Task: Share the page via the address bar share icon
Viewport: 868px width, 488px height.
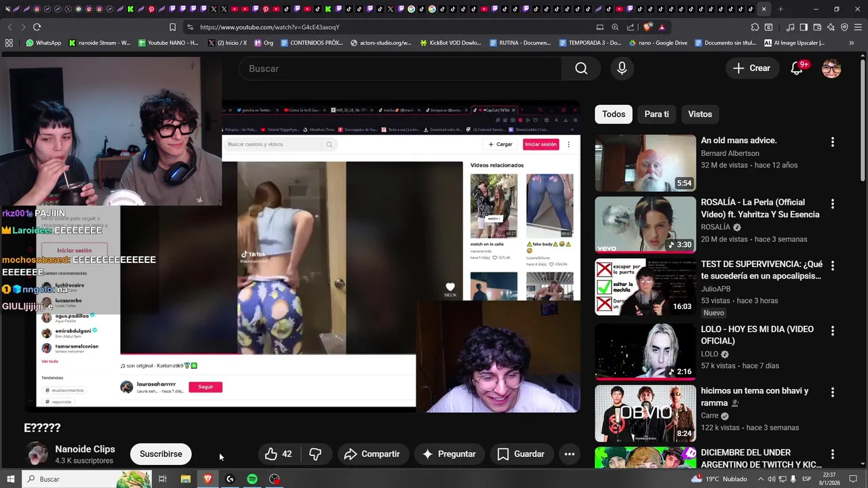Action: pyautogui.click(x=631, y=27)
